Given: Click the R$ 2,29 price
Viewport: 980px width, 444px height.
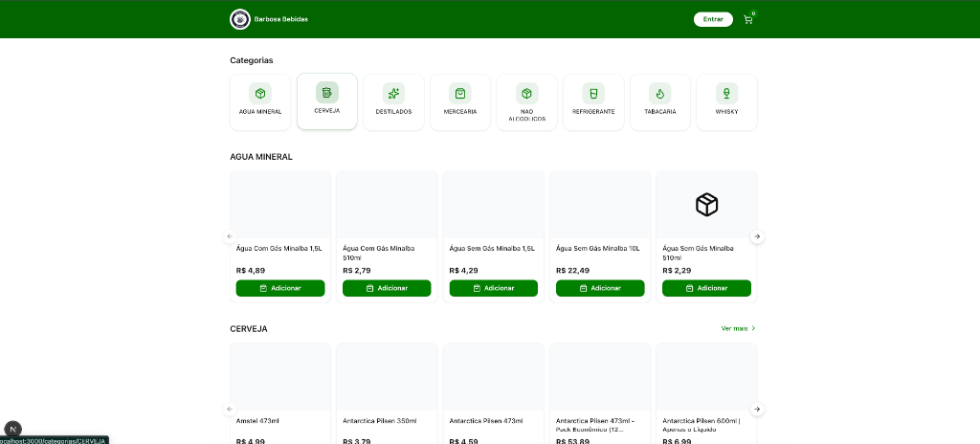Looking at the screenshot, I should 678,271.
